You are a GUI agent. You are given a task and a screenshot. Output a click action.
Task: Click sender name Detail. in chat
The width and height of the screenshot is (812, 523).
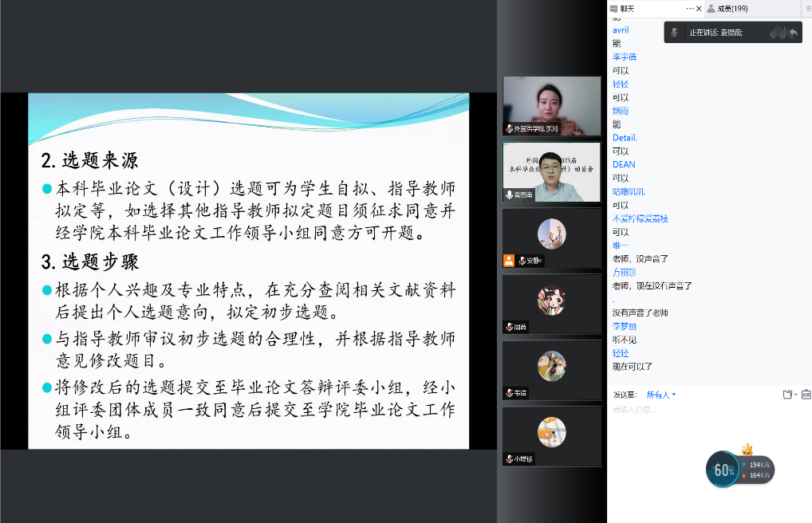tap(625, 138)
